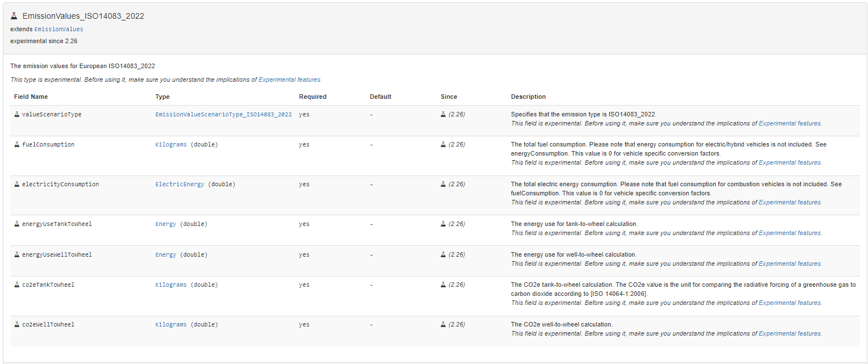
Task: Open Experimental features link in the type introduction
Action: coord(289,80)
